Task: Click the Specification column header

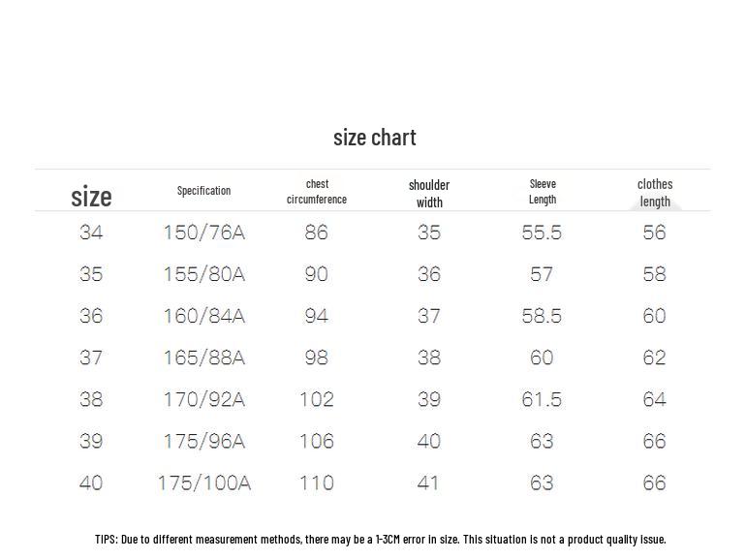Action: (x=203, y=191)
